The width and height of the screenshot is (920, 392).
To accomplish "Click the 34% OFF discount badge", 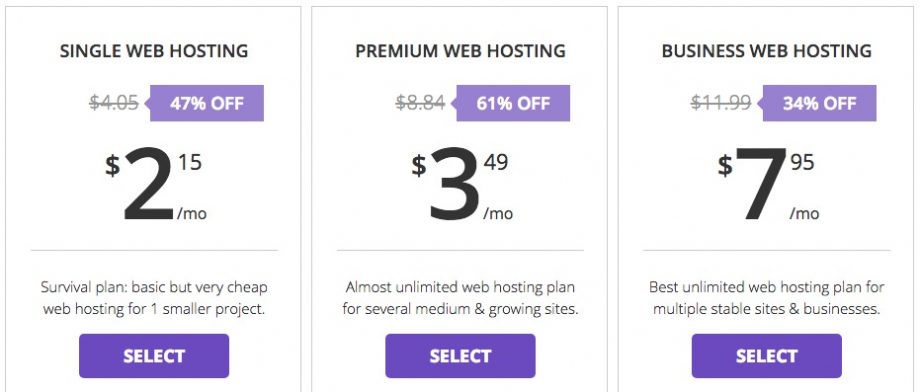I will (817, 103).
